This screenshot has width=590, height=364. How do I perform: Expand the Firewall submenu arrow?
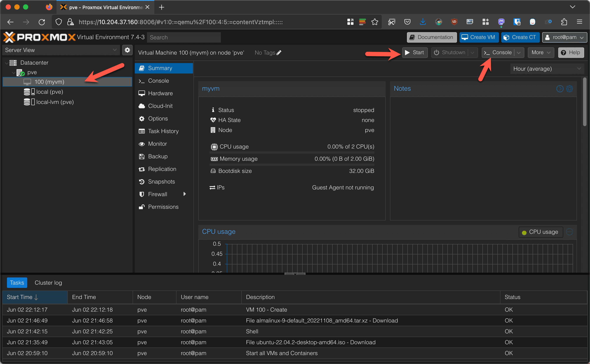(x=185, y=194)
